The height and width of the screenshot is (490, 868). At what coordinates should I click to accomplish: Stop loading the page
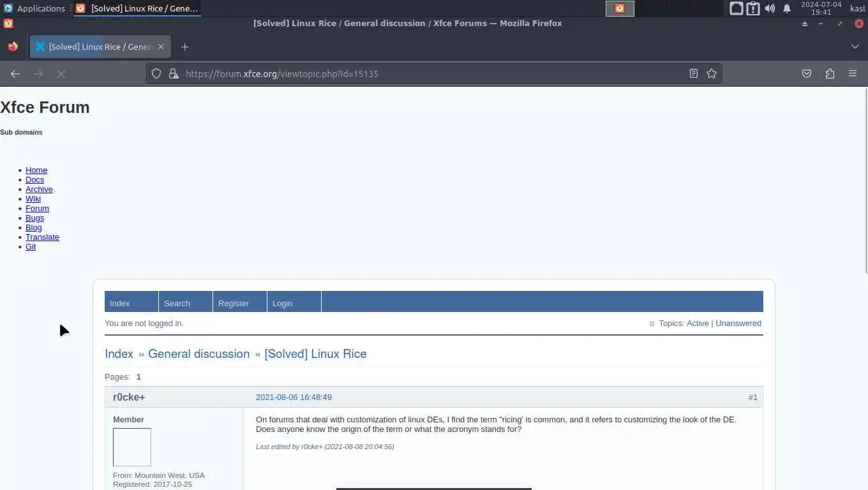61,74
